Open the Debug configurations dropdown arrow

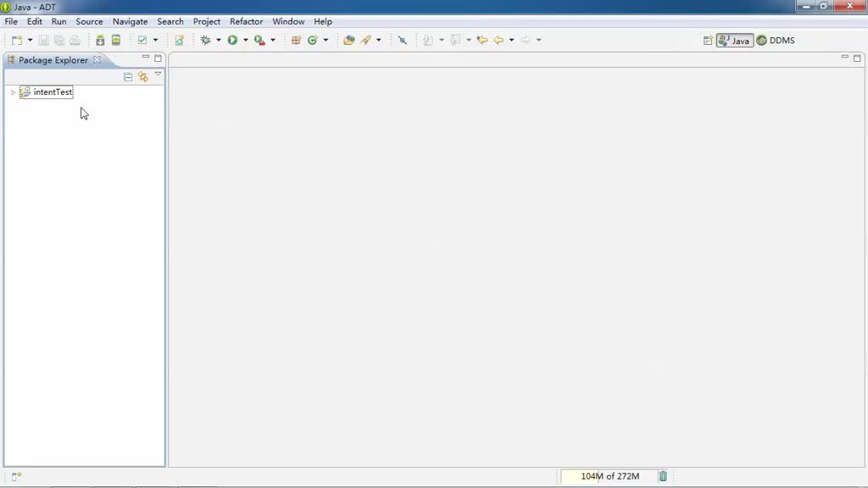pos(219,40)
